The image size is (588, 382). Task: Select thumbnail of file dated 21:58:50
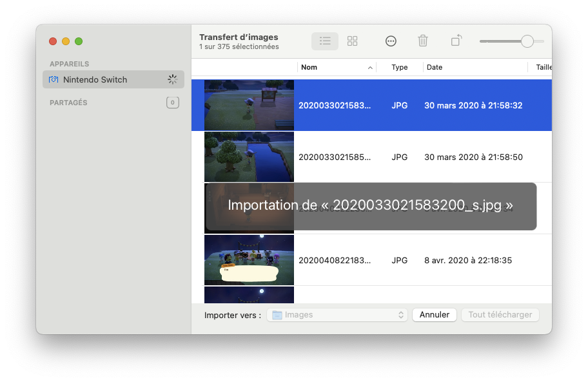pos(249,157)
